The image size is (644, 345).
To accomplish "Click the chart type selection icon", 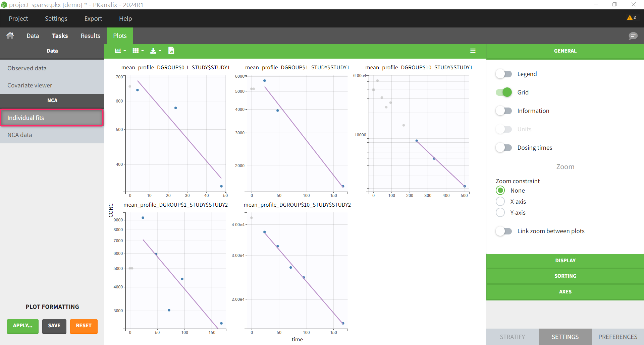I will [x=120, y=51].
